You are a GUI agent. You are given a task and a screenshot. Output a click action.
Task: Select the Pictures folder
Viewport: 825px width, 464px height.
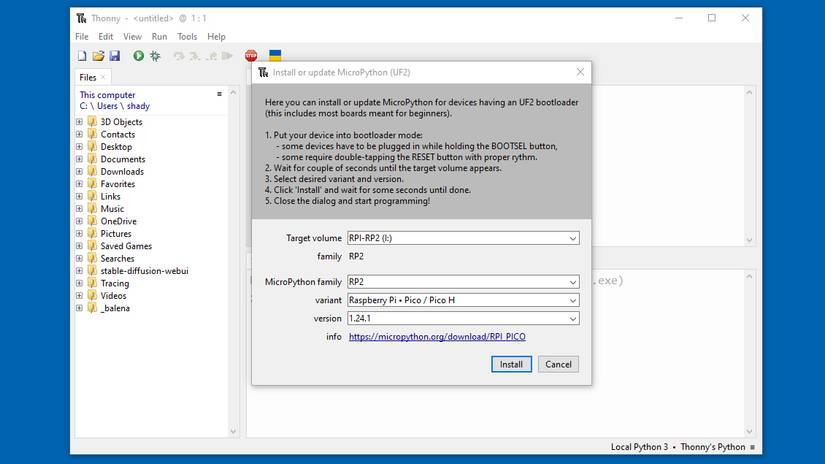point(116,234)
